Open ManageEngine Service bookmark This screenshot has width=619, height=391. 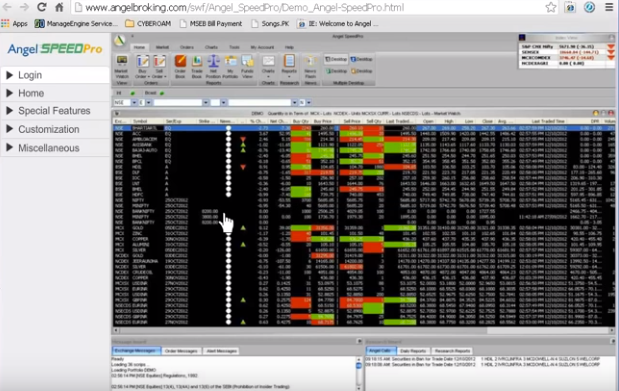[76, 24]
